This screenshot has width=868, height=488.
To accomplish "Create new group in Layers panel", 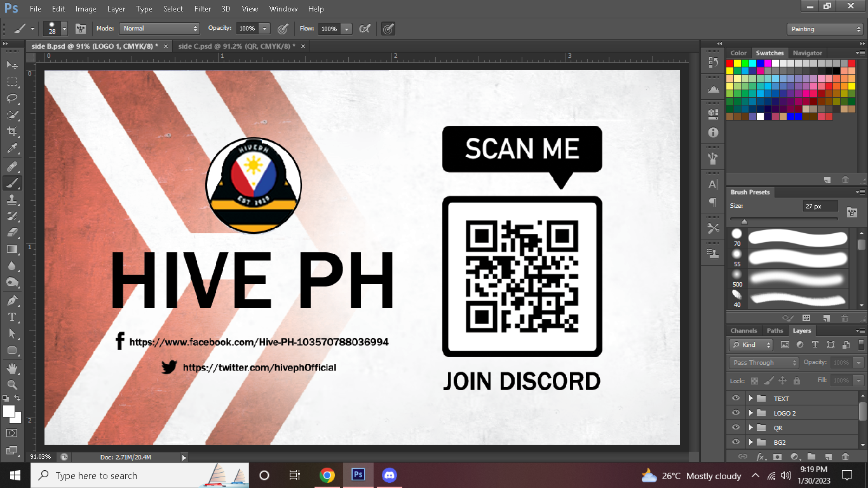I will [811, 457].
